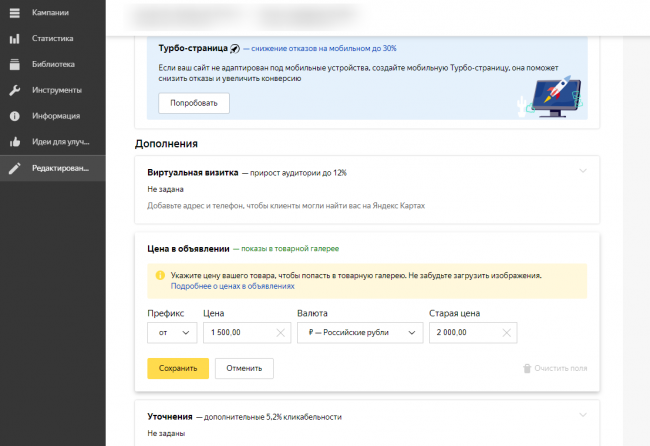This screenshot has width=650, height=446.
Task: Click the Кампании icon in the sidebar
Action: point(14,14)
